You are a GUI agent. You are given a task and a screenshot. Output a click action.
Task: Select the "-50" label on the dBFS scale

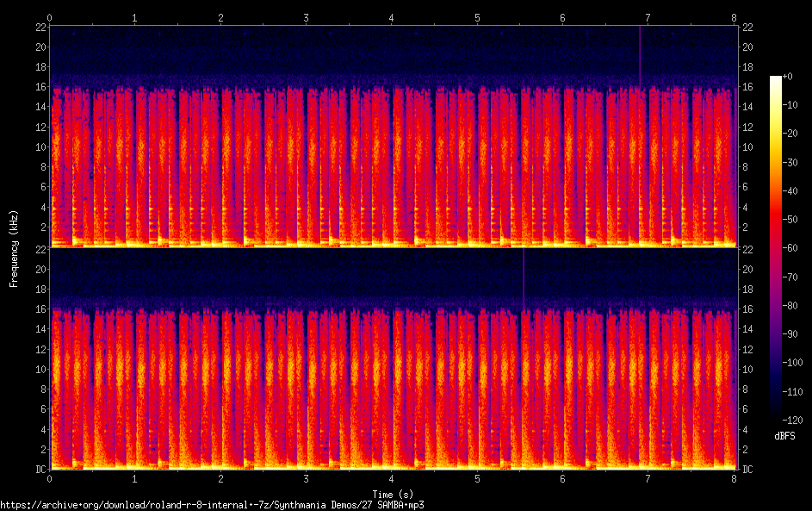[x=790, y=219]
